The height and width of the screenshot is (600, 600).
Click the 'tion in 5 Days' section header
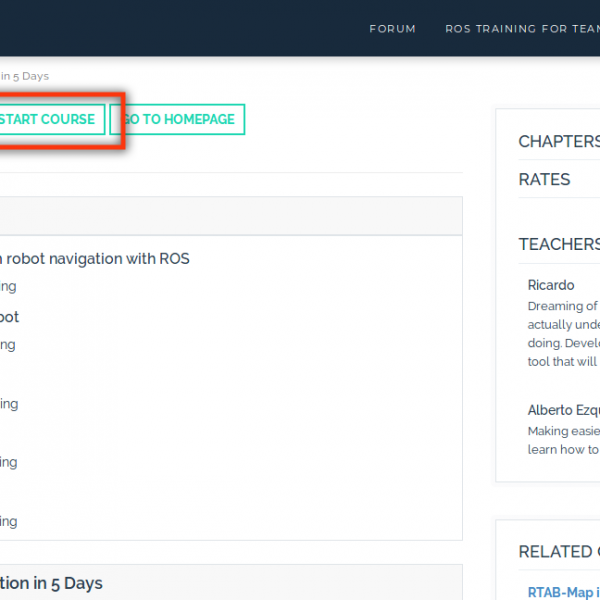[50, 583]
